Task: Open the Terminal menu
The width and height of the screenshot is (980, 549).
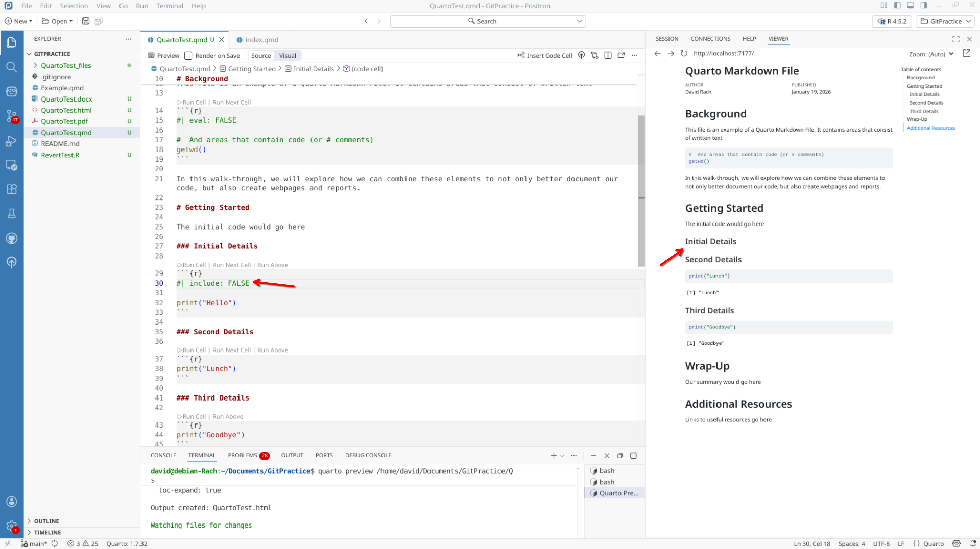Action: click(170, 6)
